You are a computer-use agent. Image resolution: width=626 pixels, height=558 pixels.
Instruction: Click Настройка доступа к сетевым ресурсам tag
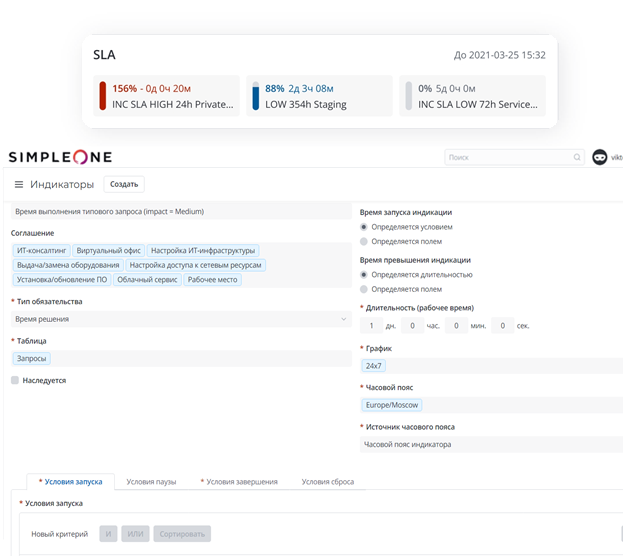pyautogui.click(x=196, y=265)
